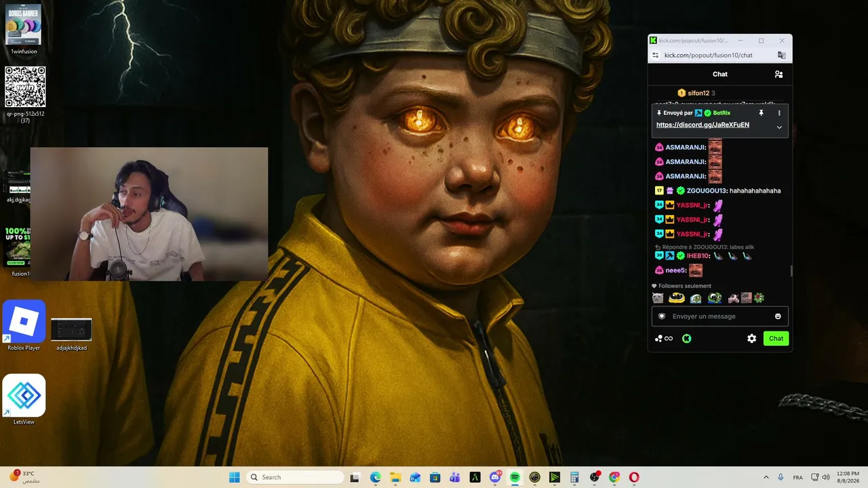Viewport: 868px width, 488px height.
Task: Click the site info icon in address bar
Action: pos(655,56)
